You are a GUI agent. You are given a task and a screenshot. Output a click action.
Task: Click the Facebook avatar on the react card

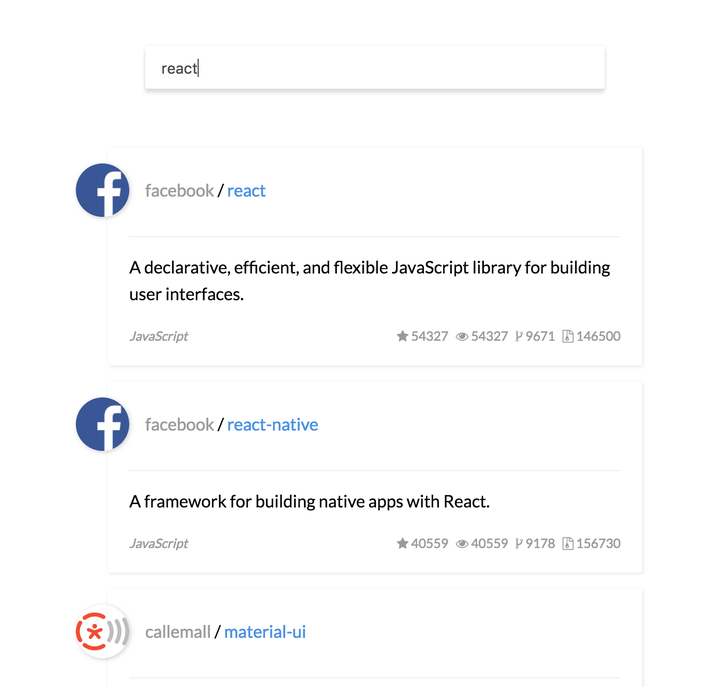[x=103, y=190]
